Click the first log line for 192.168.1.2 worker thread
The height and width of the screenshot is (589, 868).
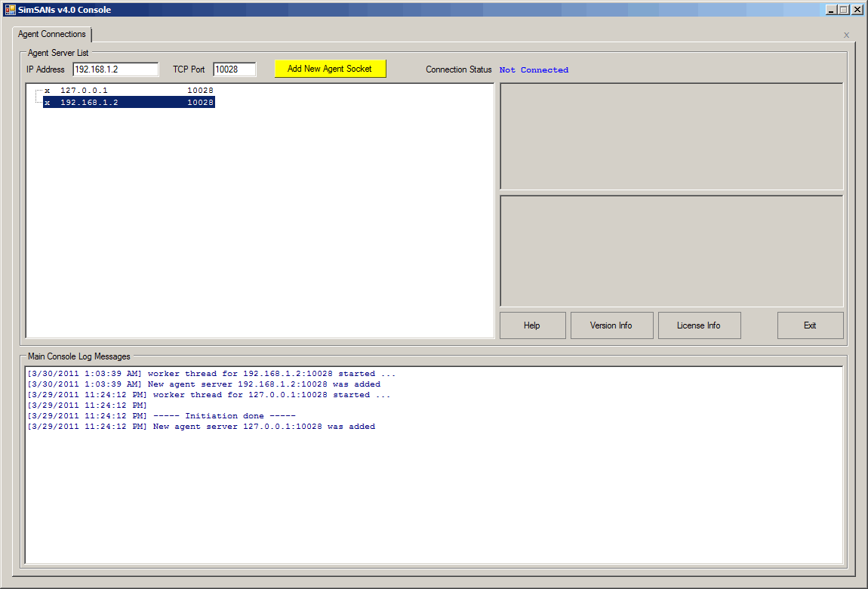pyautogui.click(x=211, y=374)
